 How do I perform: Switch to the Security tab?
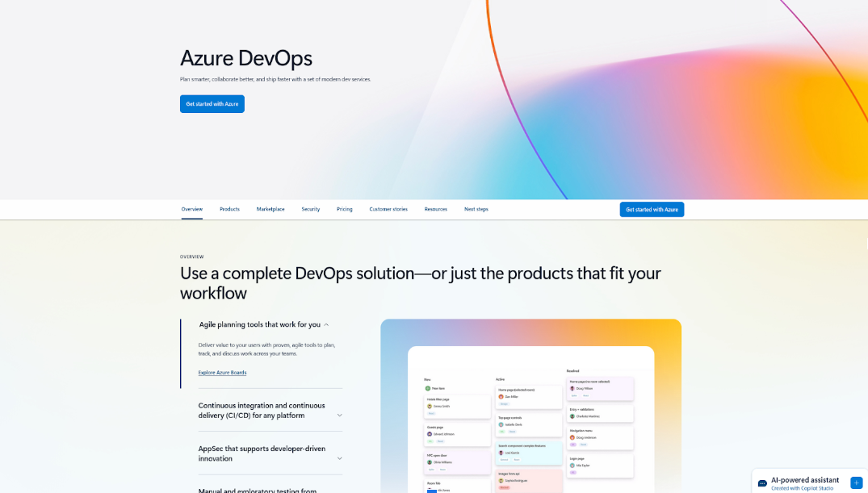pos(311,209)
